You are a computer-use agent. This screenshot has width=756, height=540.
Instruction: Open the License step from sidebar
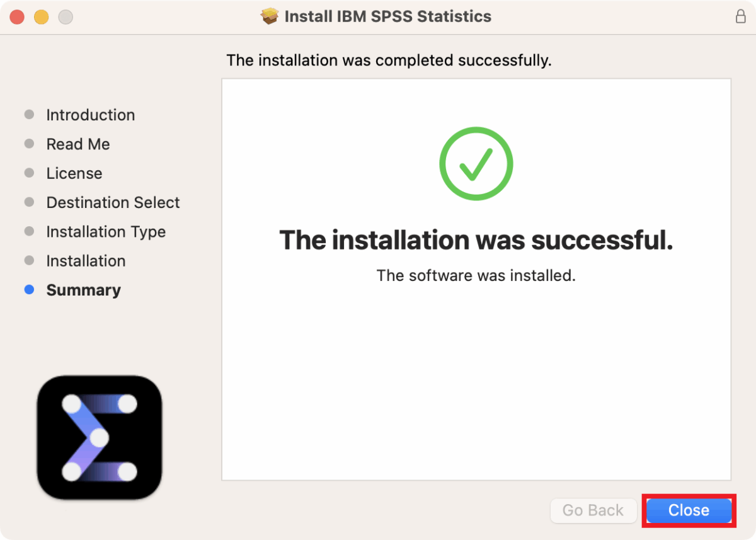click(x=74, y=173)
